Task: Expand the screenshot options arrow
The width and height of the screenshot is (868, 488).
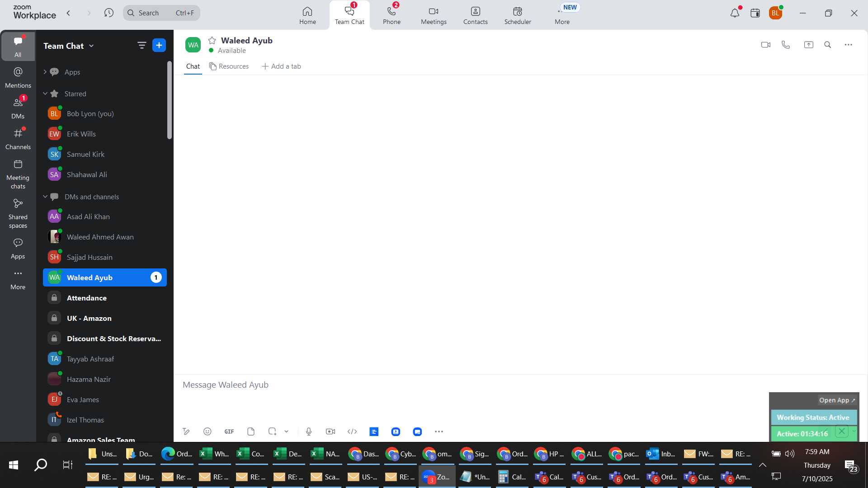Action: (x=286, y=432)
